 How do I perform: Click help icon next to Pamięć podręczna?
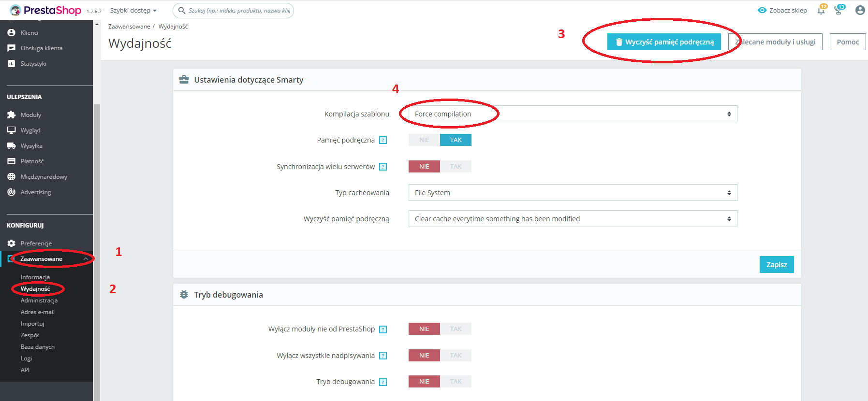pos(383,141)
